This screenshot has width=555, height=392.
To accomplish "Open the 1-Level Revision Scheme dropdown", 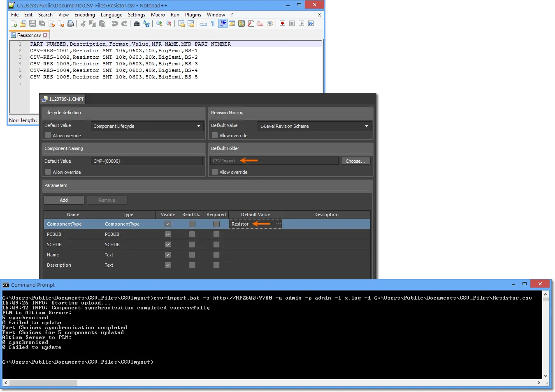I will [x=314, y=126].
